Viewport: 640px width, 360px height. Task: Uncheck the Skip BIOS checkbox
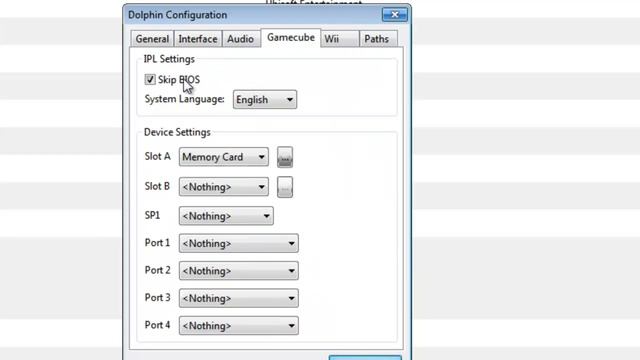(x=150, y=79)
